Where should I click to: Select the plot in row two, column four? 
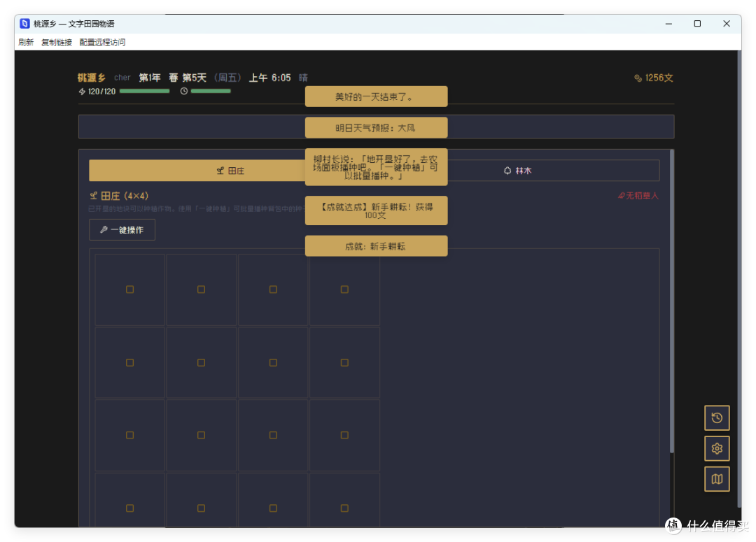point(344,362)
